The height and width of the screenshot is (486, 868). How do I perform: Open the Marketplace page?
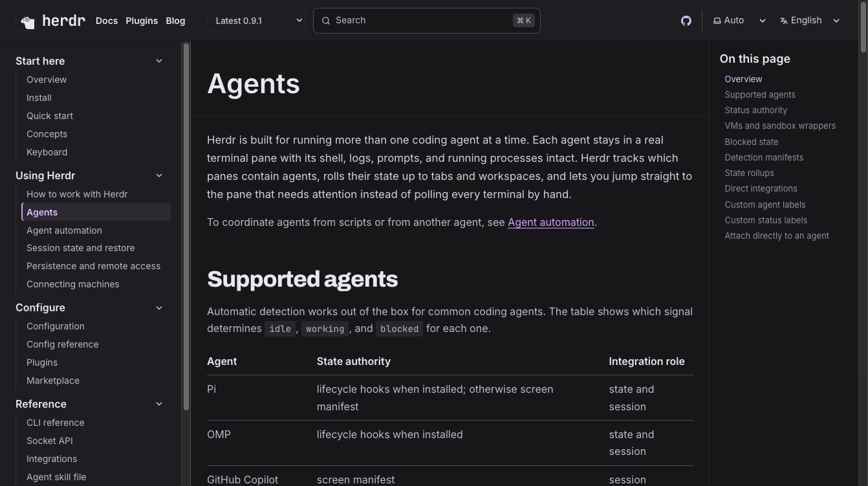coord(53,381)
